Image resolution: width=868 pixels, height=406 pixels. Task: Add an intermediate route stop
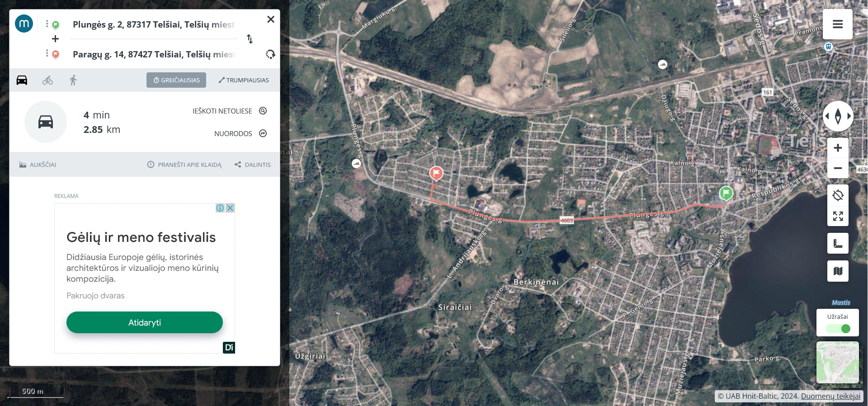pos(55,39)
